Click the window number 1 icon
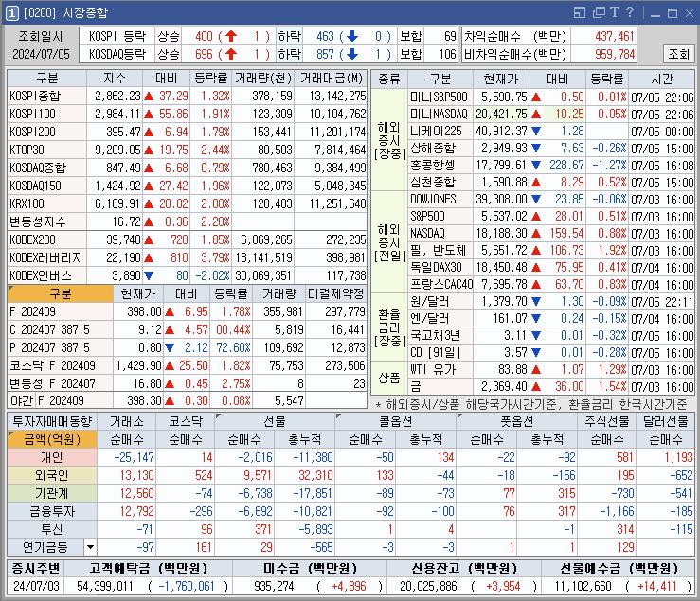Viewport: 700px width, 601px height. coord(11,13)
